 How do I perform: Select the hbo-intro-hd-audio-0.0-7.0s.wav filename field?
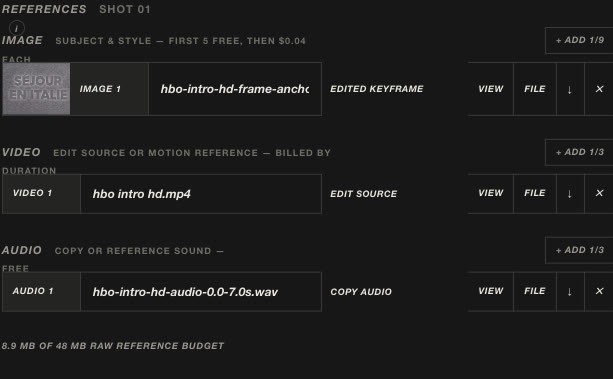coord(201,292)
